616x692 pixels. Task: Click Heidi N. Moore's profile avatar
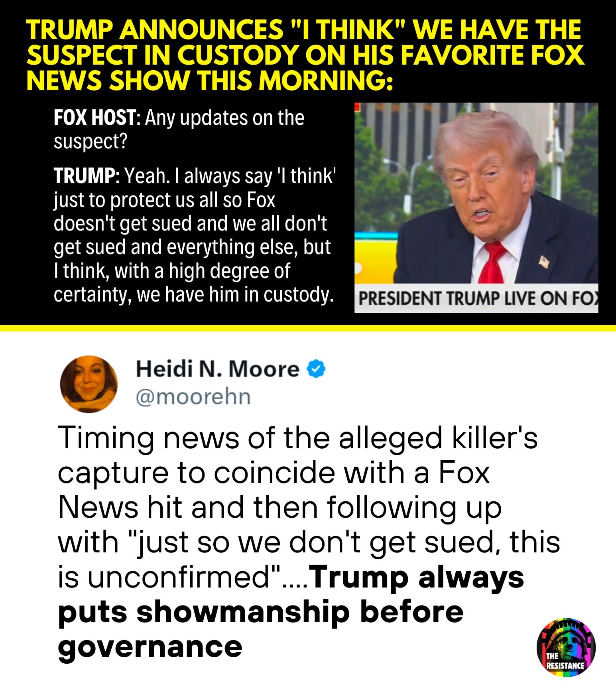pyautogui.click(x=89, y=384)
